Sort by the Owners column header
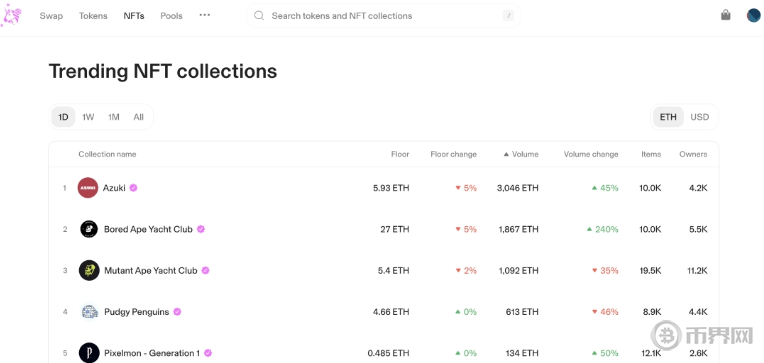This screenshot has height=363, width=764. [x=693, y=154]
